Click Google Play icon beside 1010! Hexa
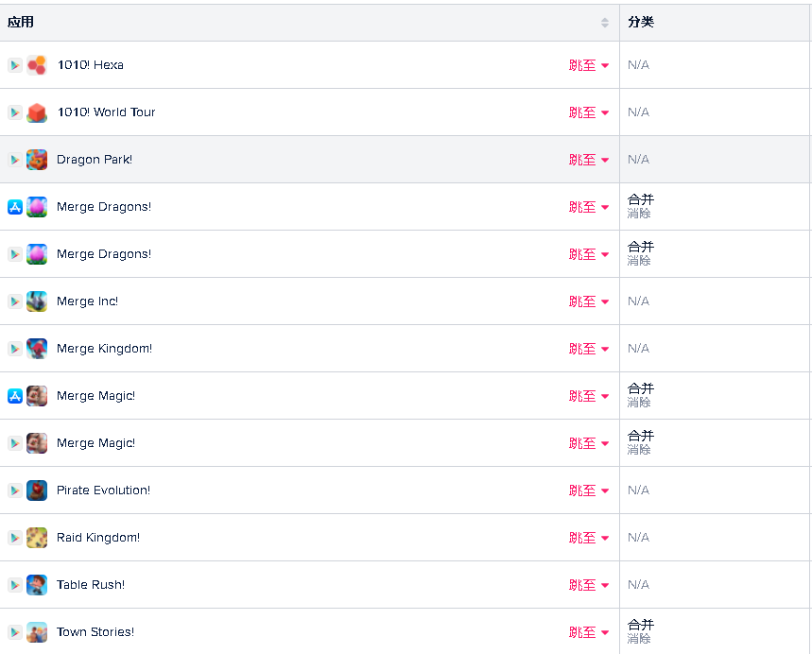Viewport: 812px width, 654px height. [x=15, y=65]
